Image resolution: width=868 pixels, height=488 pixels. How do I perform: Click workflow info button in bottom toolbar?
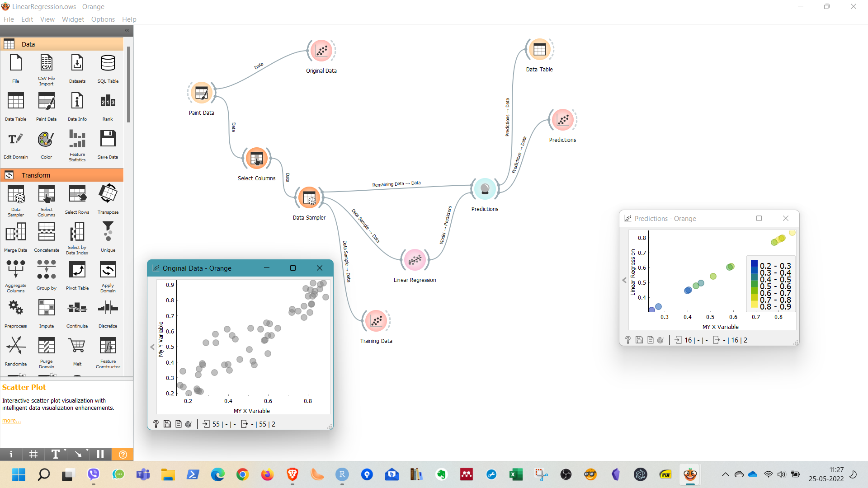(x=11, y=454)
